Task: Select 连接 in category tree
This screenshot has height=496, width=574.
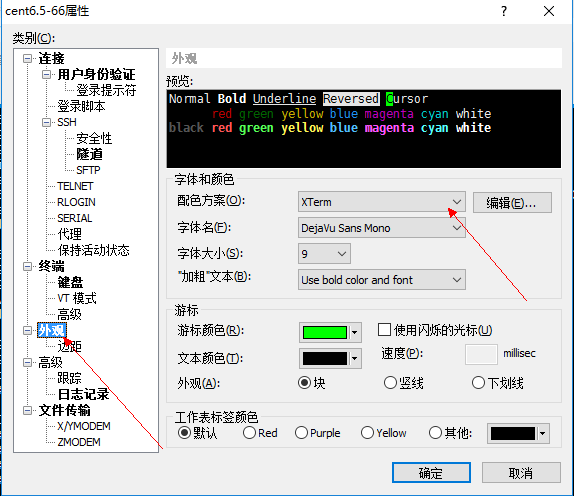Action: [x=51, y=59]
